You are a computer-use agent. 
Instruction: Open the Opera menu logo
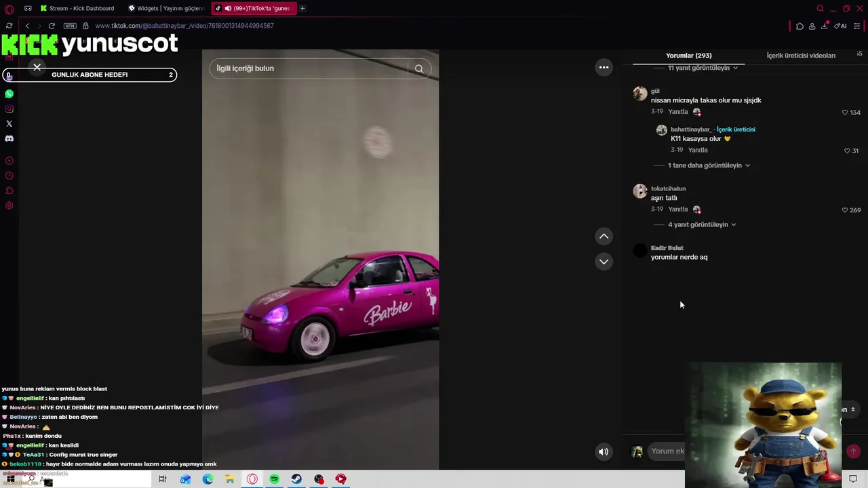click(9, 9)
